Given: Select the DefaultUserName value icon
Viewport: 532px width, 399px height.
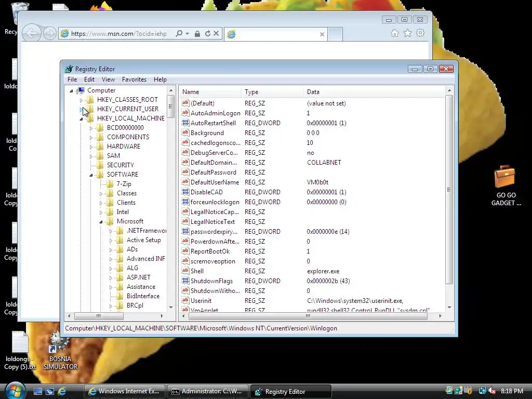Looking at the screenshot, I should 185,182.
